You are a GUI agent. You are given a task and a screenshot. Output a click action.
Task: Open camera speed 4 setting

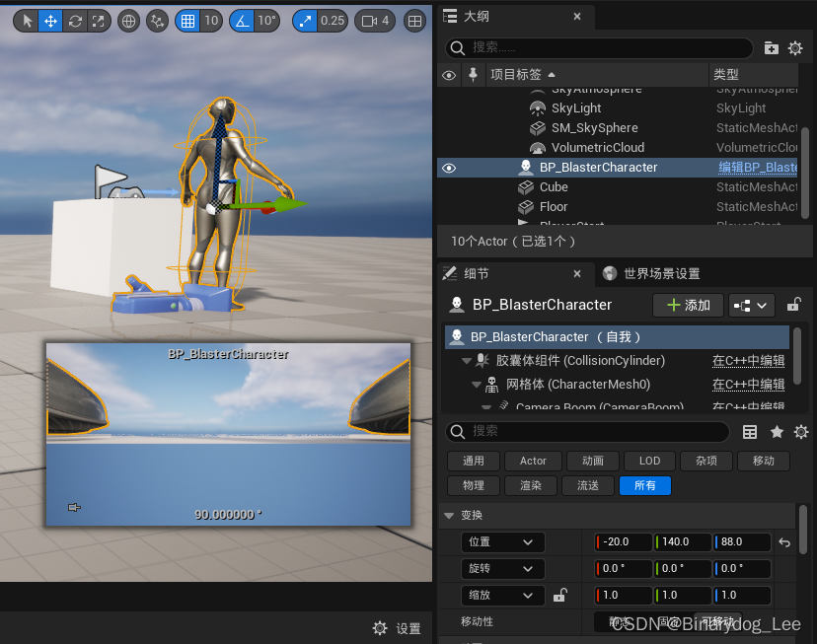(x=375, y=21)
